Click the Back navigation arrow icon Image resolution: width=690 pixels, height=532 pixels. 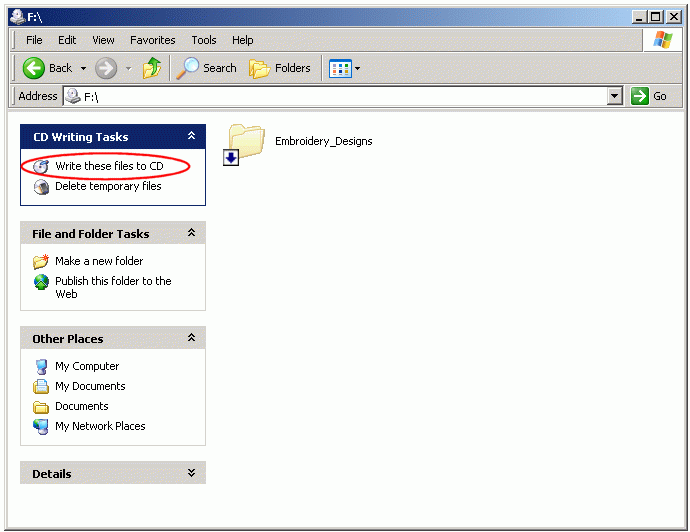34,68
